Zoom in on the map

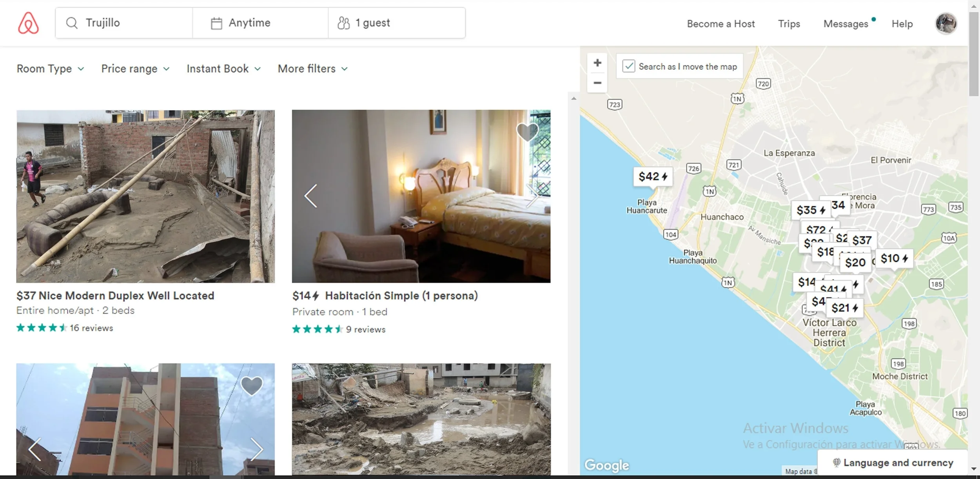click(x=597, y=63)
